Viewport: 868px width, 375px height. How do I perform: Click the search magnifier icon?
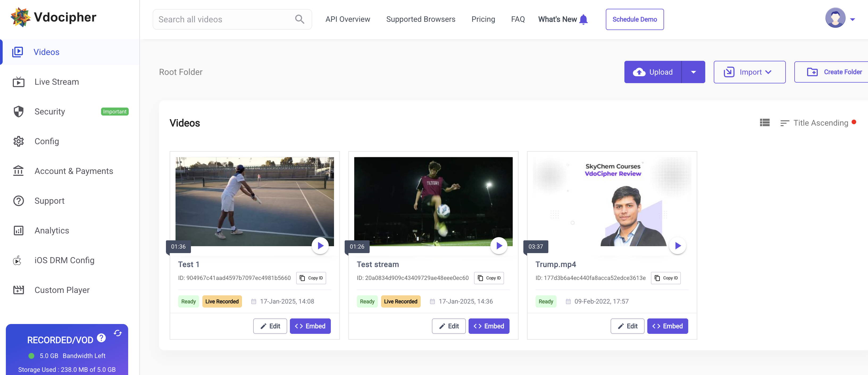tap(299, 19)
